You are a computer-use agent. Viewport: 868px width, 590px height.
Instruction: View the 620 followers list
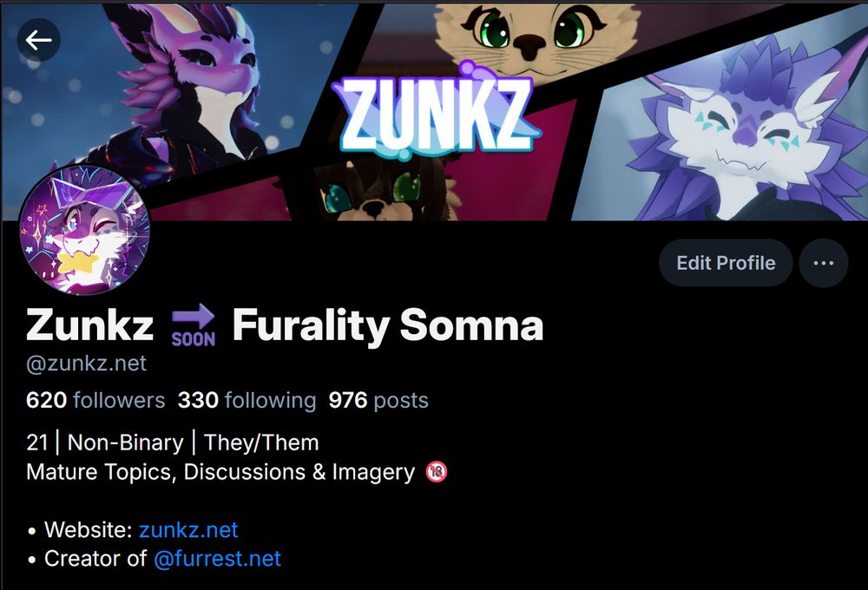(95, 400)
